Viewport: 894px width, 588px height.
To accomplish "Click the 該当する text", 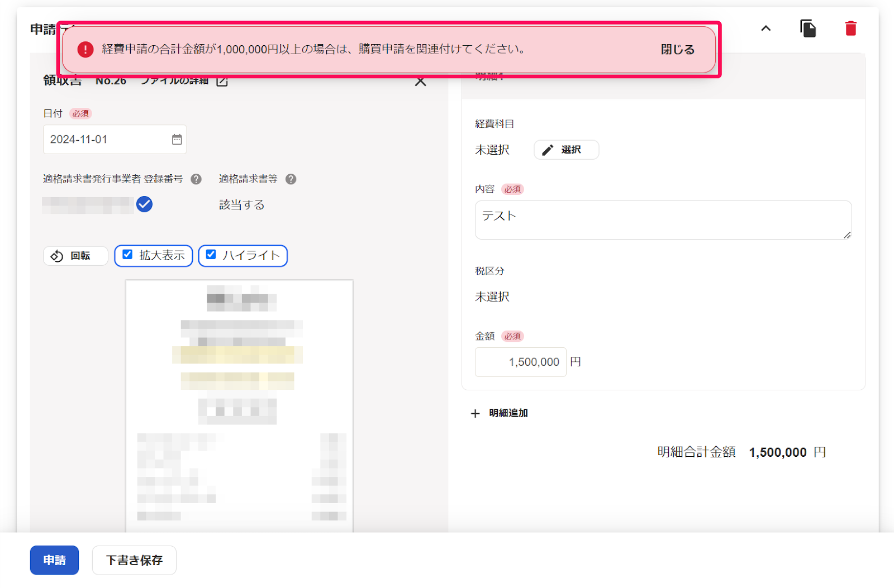I will [241, 205].
